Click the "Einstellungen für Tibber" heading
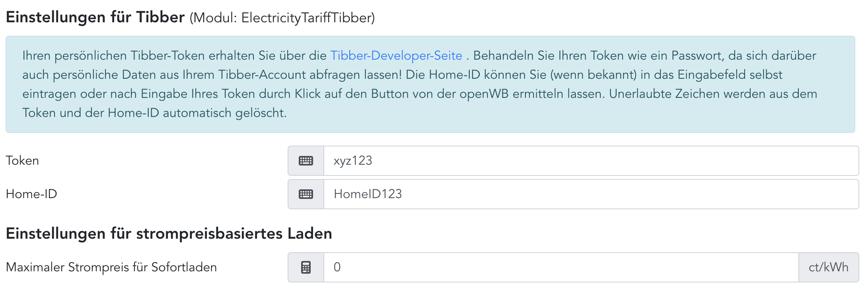Screen dimensions: 868x292 (95, 18)
